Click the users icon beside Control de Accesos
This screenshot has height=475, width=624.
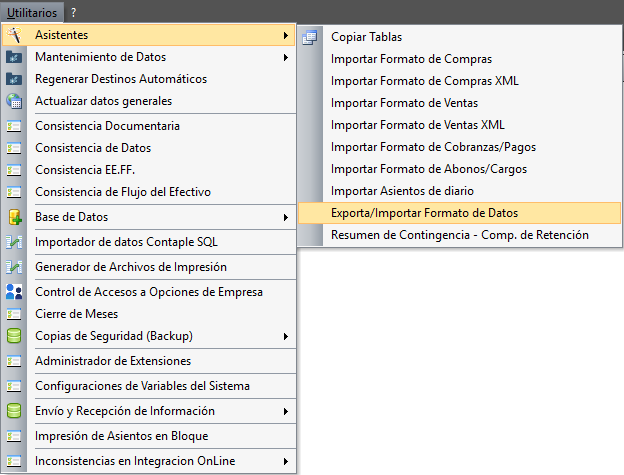(x=14, y=292)
